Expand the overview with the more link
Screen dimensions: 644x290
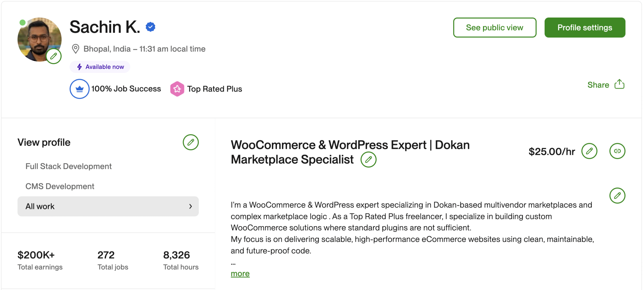(240, 274)
